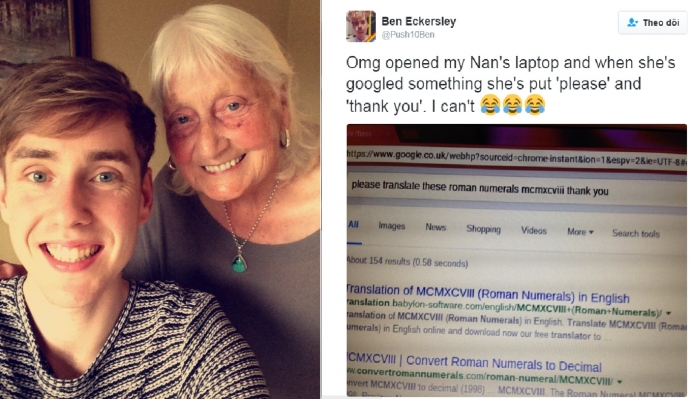Click the follow person icon beside Theo dõi

coord(632,22)
